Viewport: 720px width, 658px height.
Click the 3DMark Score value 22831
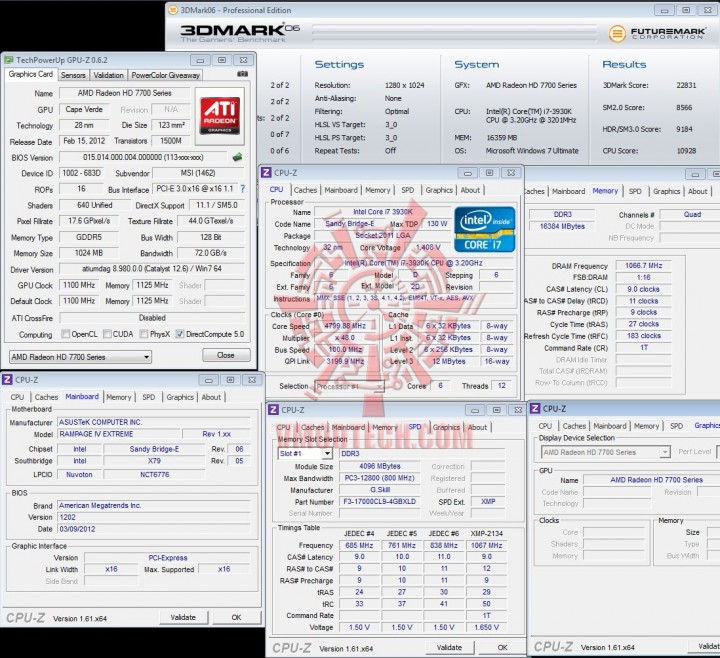686,85
